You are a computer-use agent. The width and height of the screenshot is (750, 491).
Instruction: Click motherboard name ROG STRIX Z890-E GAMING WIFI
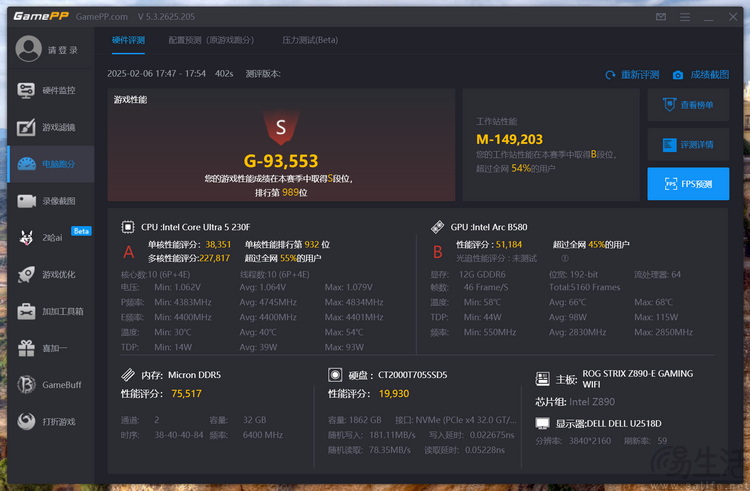[x=638, y=379]
